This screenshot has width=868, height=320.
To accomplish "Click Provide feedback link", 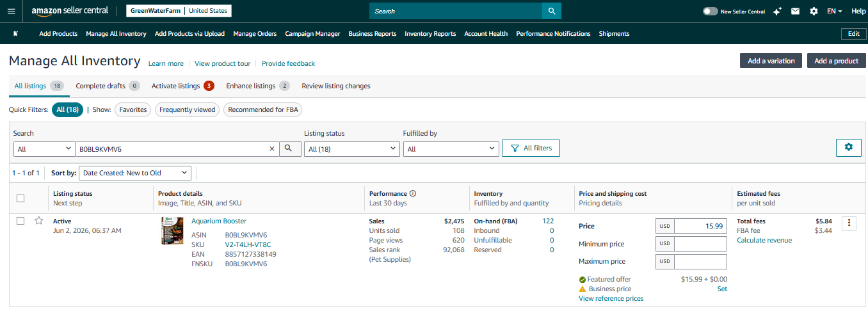I will pos(288,63).
